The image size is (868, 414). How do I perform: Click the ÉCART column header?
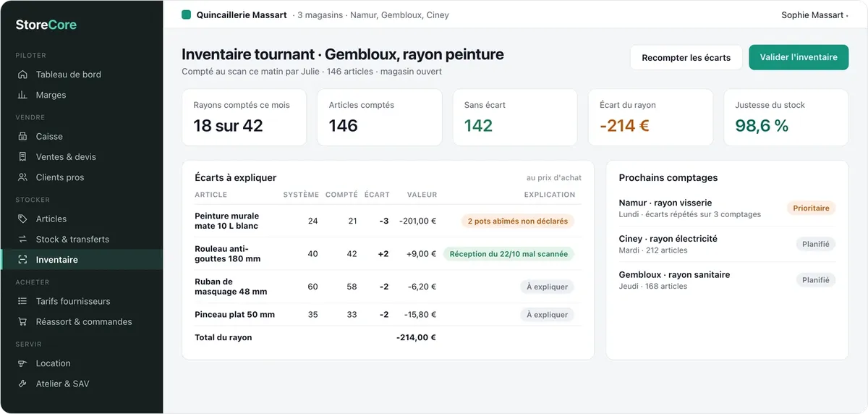tap(378, 195)
